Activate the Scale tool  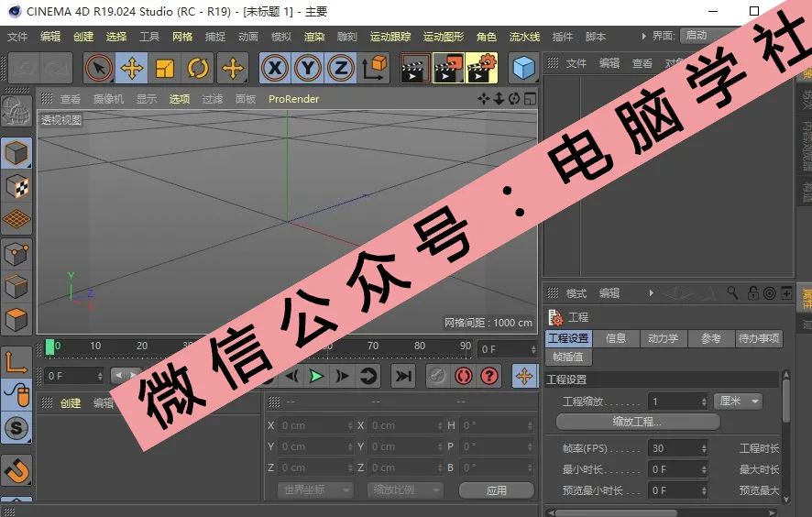coord(165,68)
